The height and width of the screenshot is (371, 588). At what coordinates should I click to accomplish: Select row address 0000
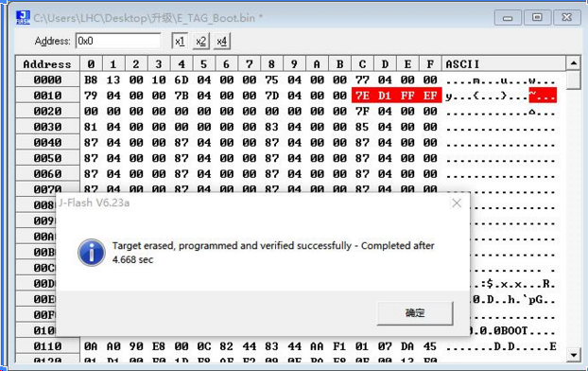47,80
